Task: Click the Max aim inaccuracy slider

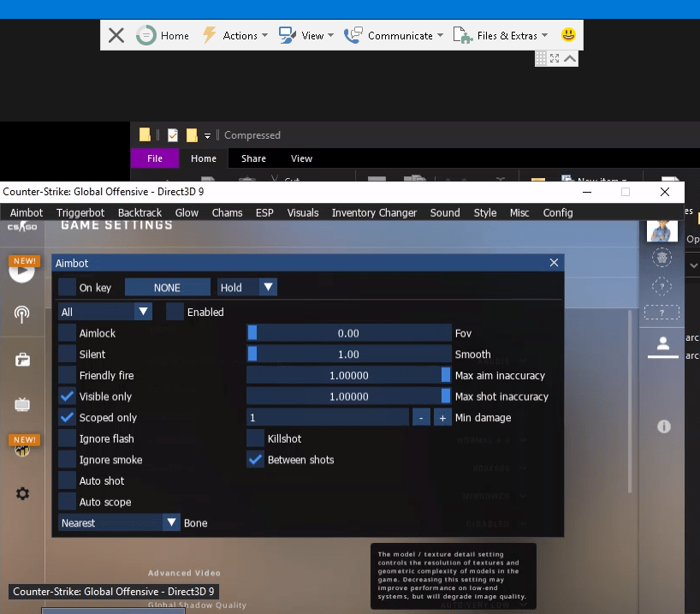Action: pyautogui.click(x=348, y=375)
